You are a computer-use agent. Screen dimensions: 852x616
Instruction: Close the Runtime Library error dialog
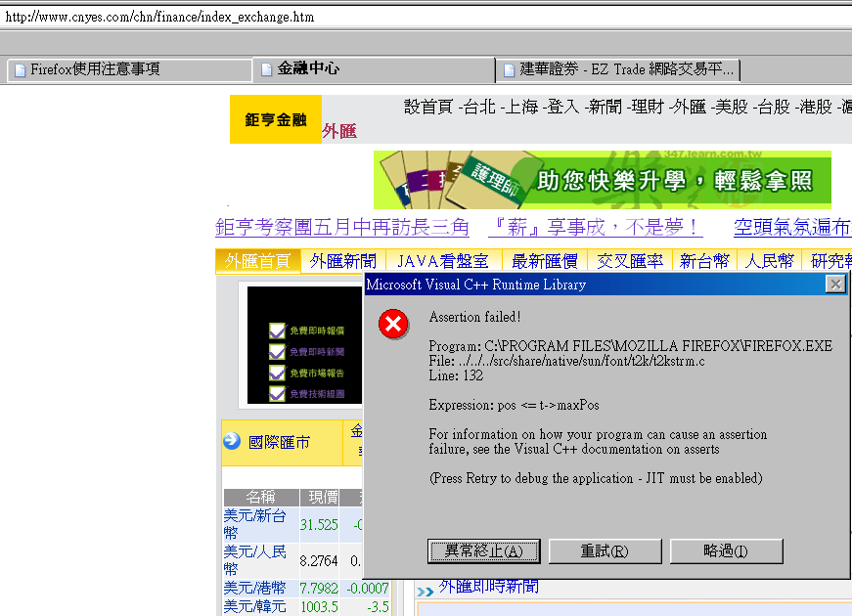(835, 285)
